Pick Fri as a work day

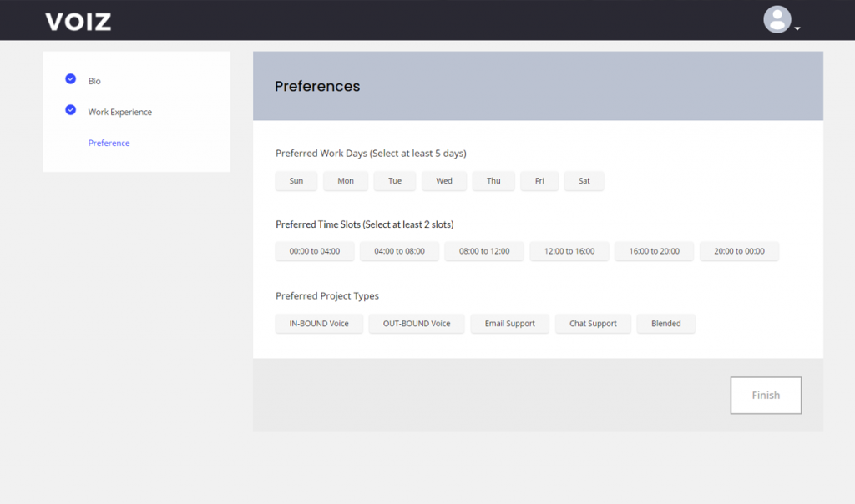pyautogui.click(x=539, y=181)
